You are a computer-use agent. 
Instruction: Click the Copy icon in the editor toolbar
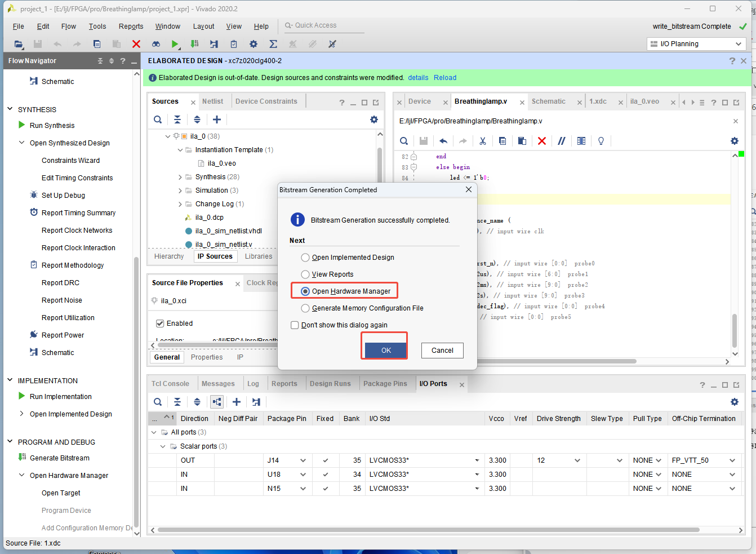point(502,141)
